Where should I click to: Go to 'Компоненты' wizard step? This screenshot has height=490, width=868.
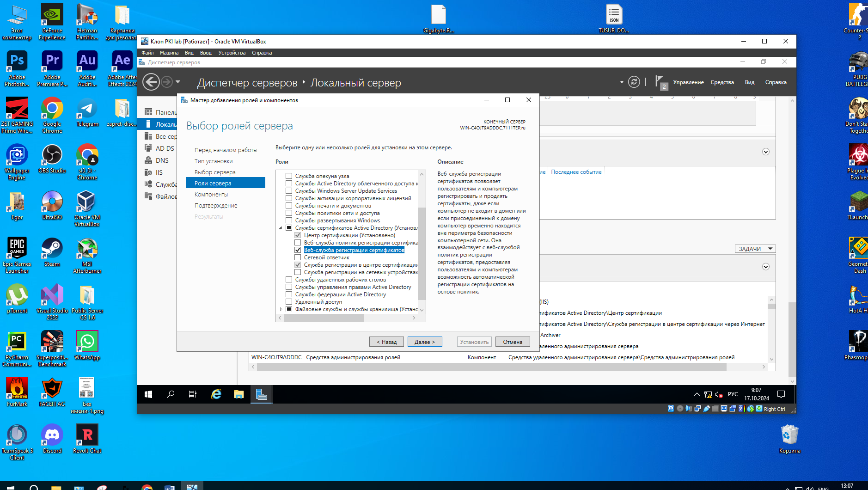[211, 195]
